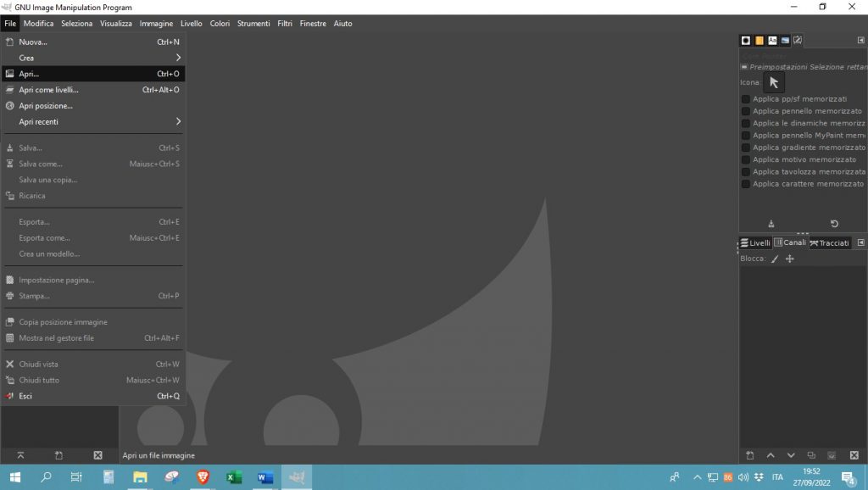The height and width of the screenshot is (490, 868).
Task: Click the tool icon button beside Icona
Action: click(773, 82)
